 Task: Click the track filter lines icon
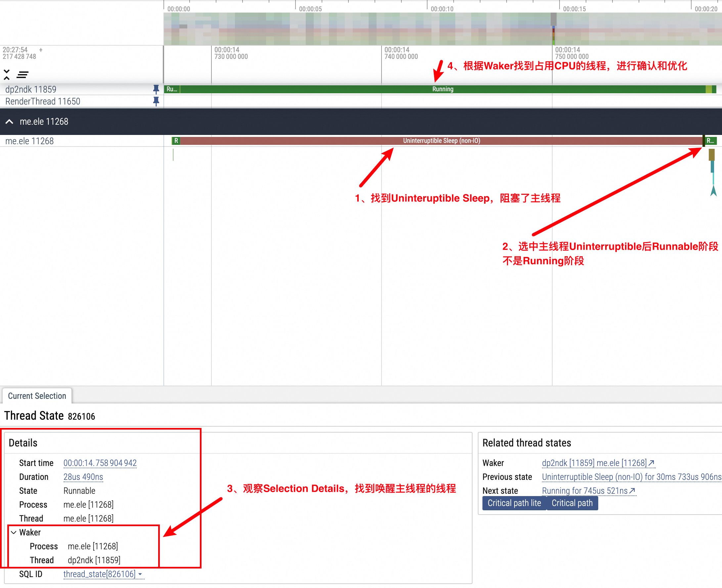pos(23,74)
